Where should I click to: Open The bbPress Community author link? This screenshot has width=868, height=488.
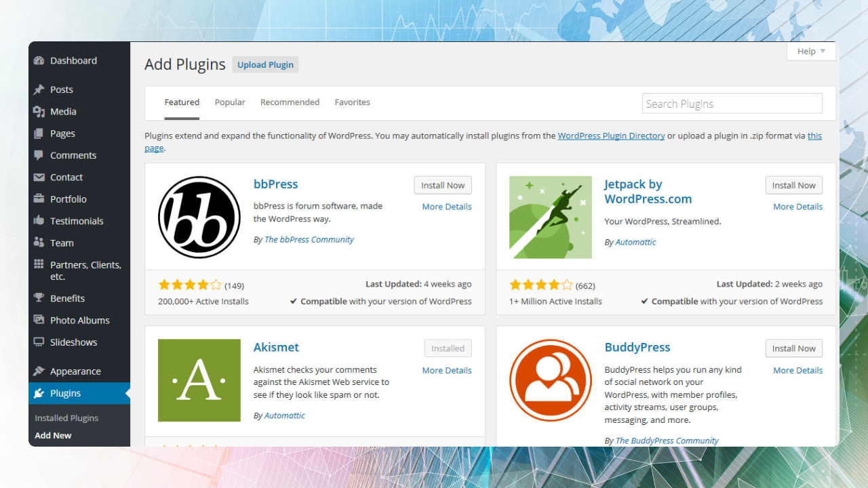(x=309, y=239)
